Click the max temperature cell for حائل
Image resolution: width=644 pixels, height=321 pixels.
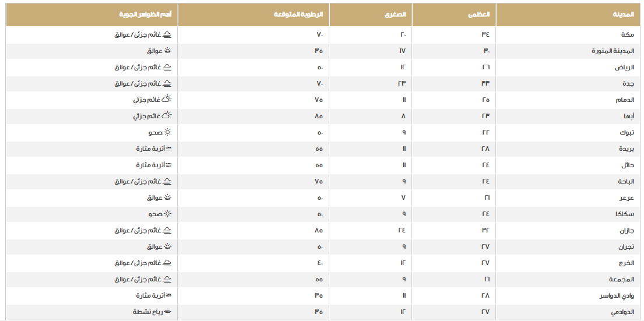[x=485, y=165]
